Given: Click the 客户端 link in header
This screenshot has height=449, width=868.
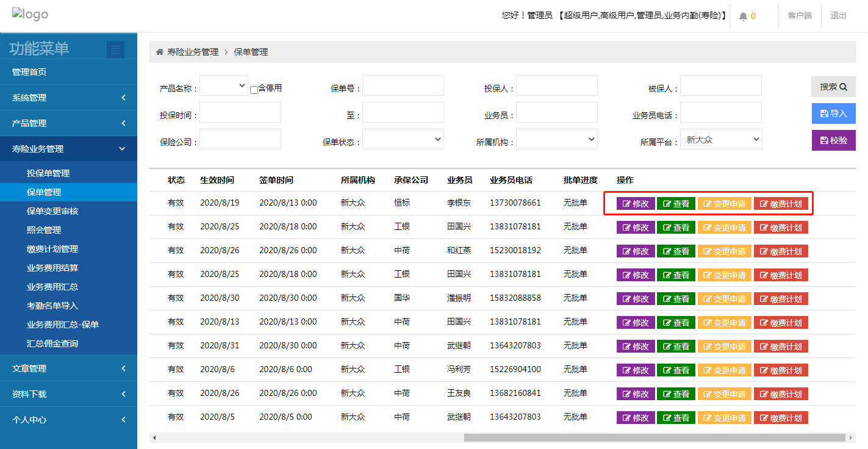Looking at the screenshot, I should (x=800, y=16).
